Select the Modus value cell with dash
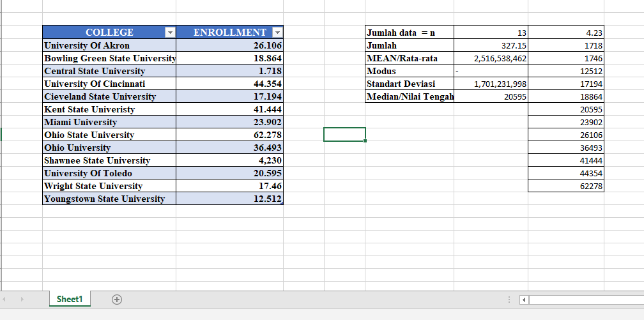This screenshot has height=320, width=644. [491, 71]
